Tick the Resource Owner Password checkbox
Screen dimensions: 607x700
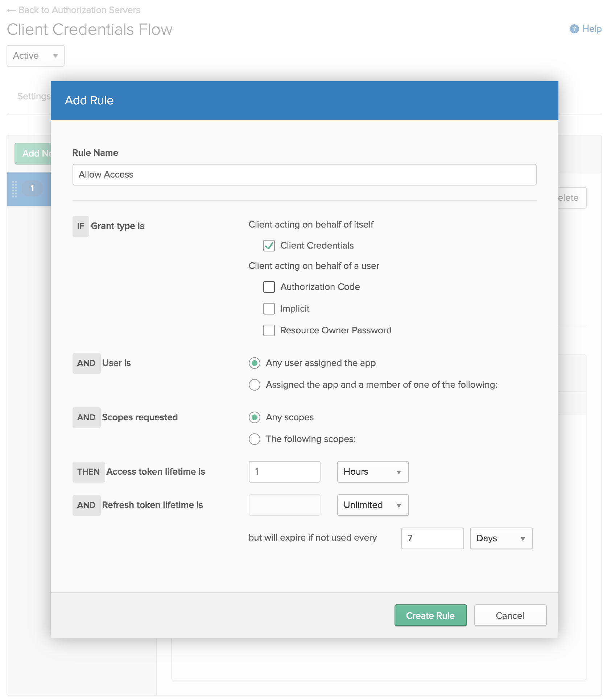(x=269, y=330)
